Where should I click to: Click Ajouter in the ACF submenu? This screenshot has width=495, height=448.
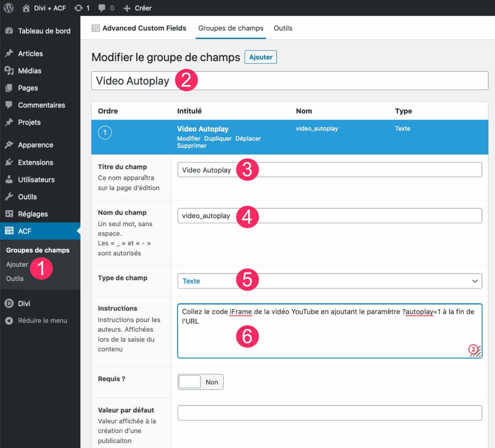pos(17,264)
